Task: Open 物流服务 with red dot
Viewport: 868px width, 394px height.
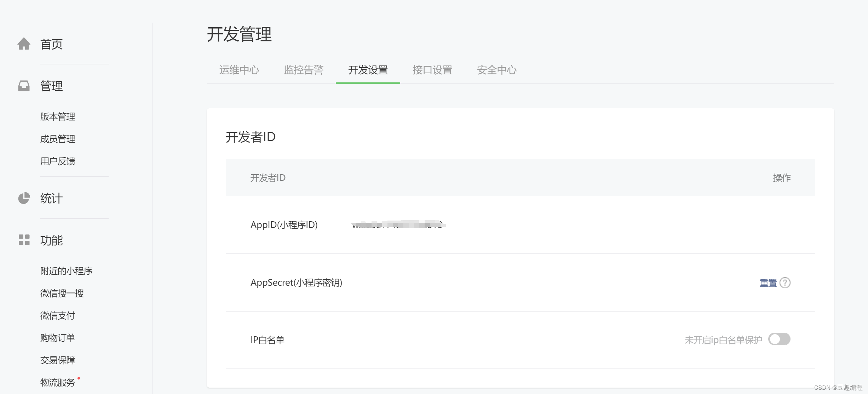Action: tap(58, 382)
